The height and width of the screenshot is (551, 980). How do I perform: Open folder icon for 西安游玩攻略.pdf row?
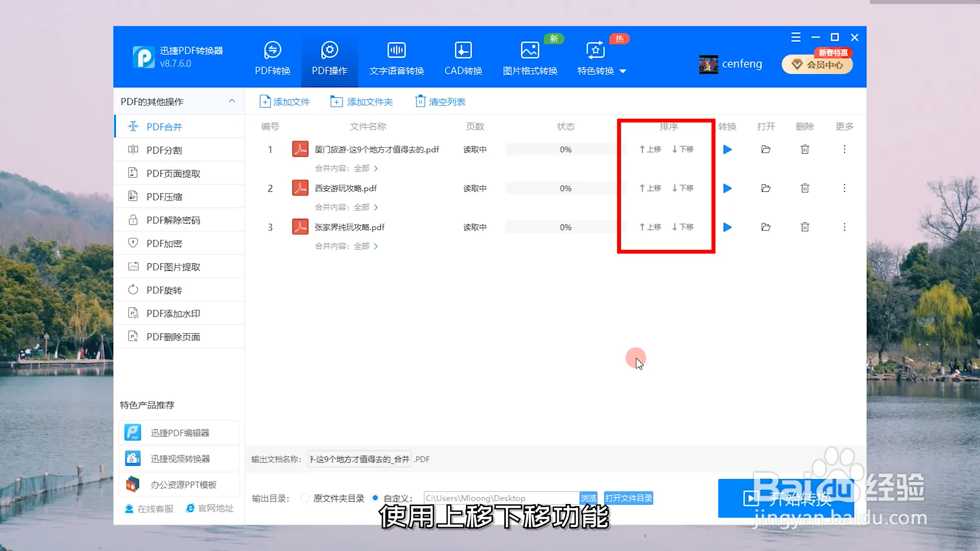765,188
